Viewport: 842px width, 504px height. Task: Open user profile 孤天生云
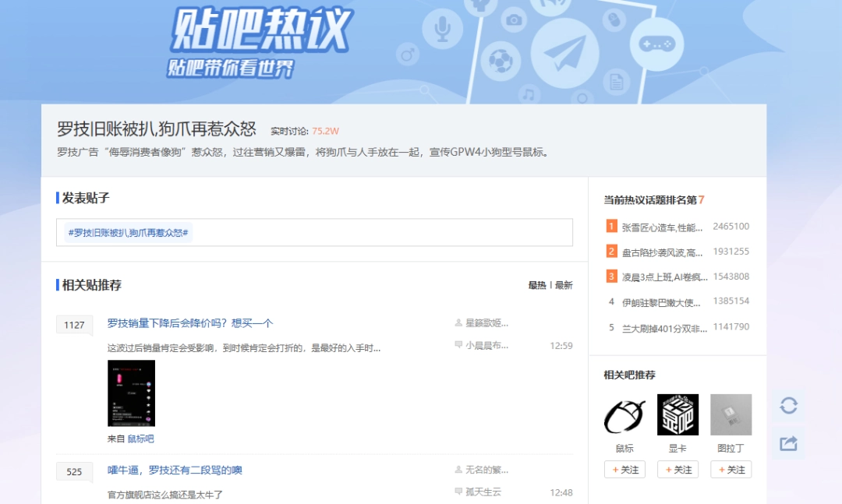click(x=483, y=492)
